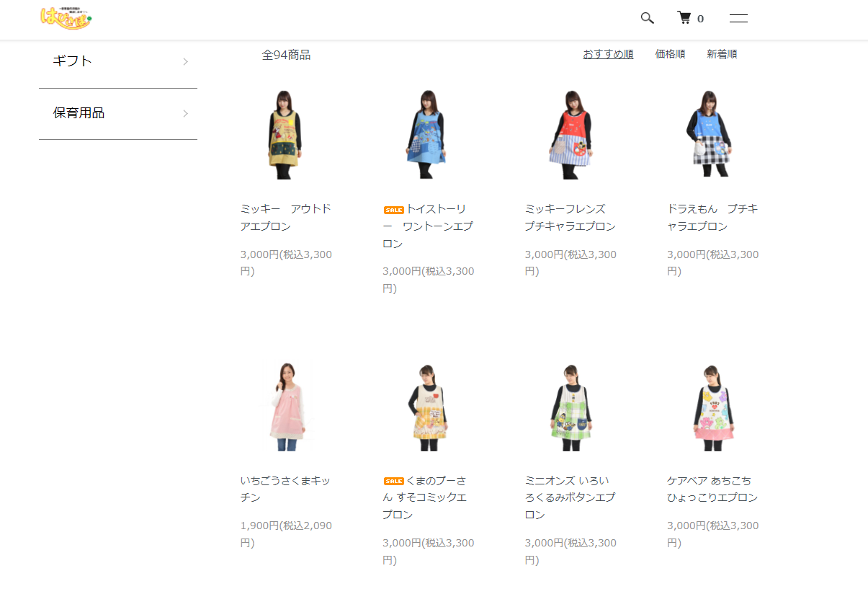Sort products by 価格順
The width and height of the screenshot is (868, 607).
[x=669, y=53]
